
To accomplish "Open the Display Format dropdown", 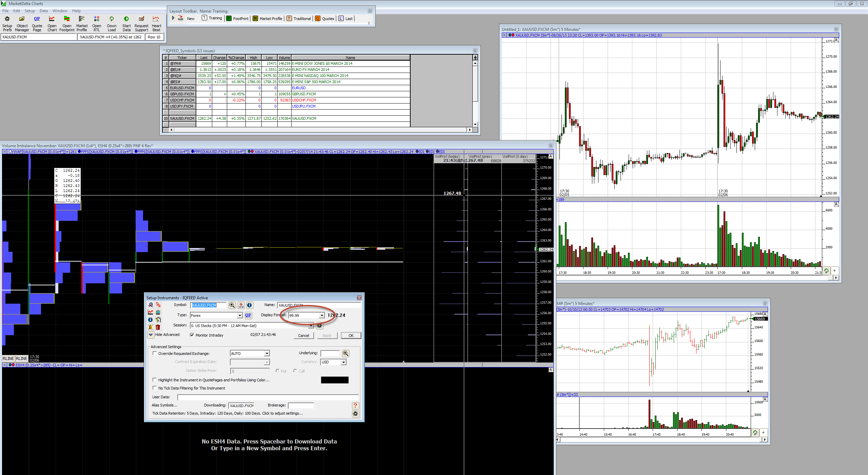I will click(321, 316).
